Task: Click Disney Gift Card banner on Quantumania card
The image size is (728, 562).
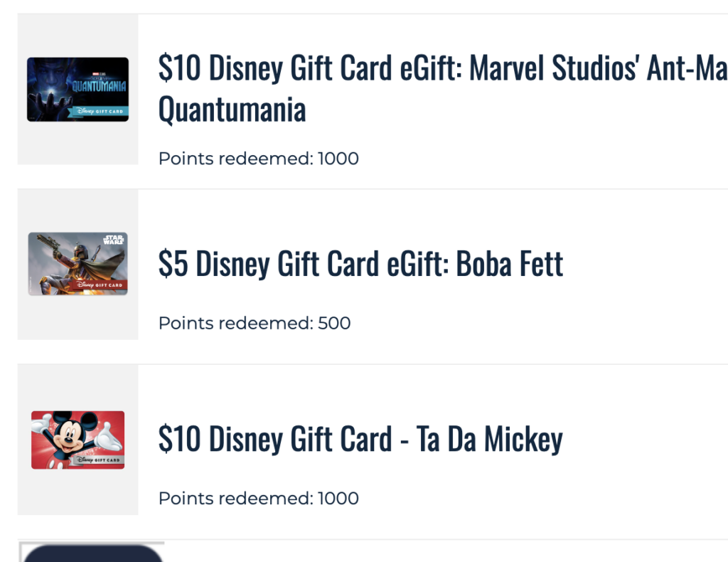Action: [98, 112]
